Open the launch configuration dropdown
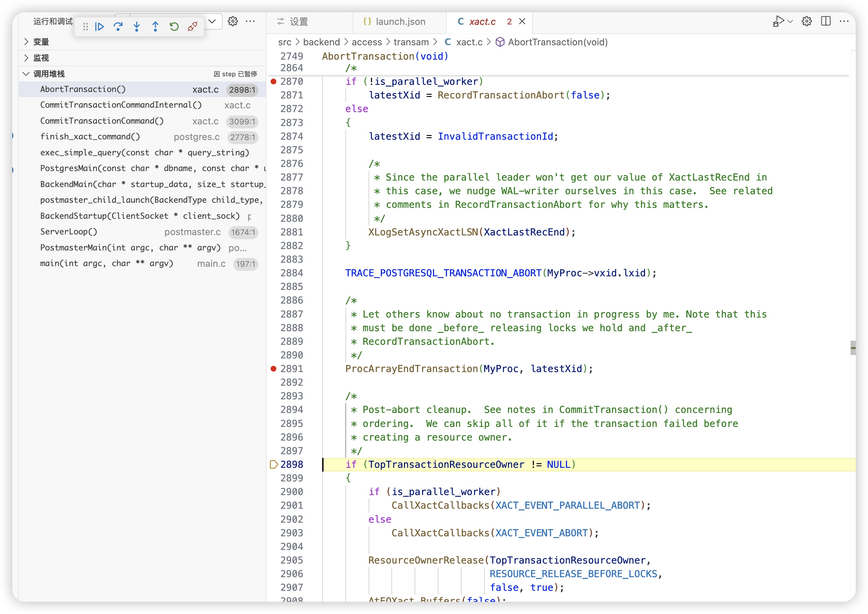868x614 pixels. coord(212,21)
